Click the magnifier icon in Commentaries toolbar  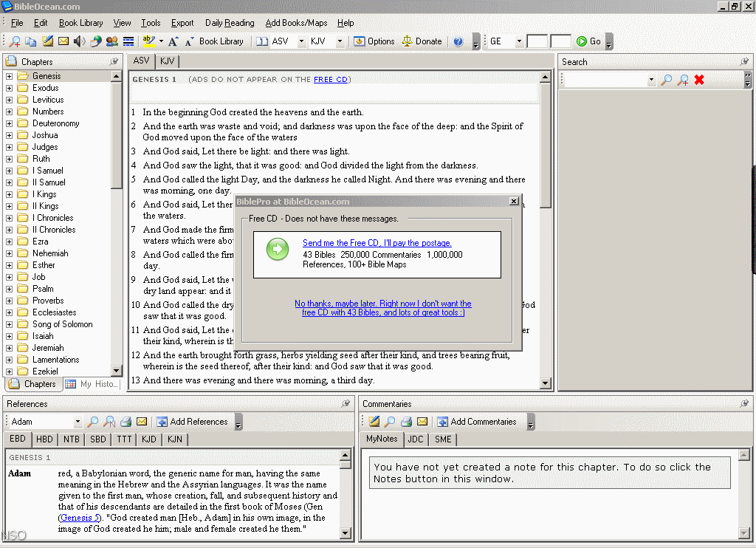coord(390,422)
